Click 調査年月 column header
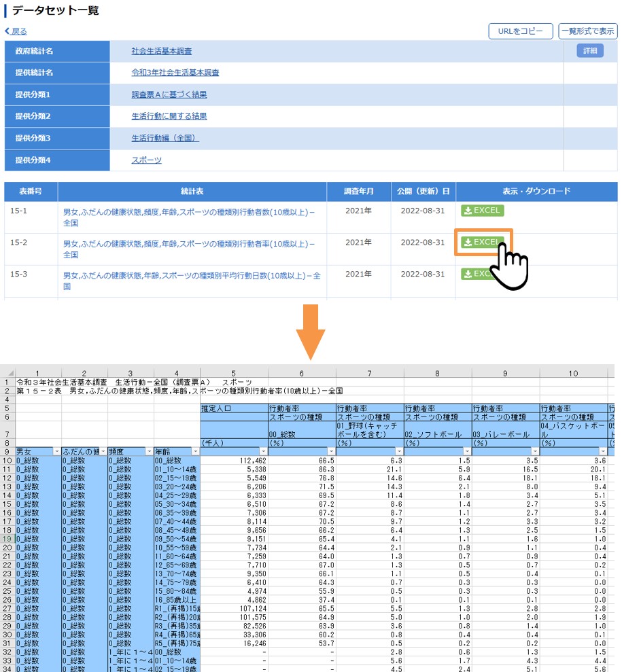The width and height of the screenshot is (622, 672). pos(359,191)
